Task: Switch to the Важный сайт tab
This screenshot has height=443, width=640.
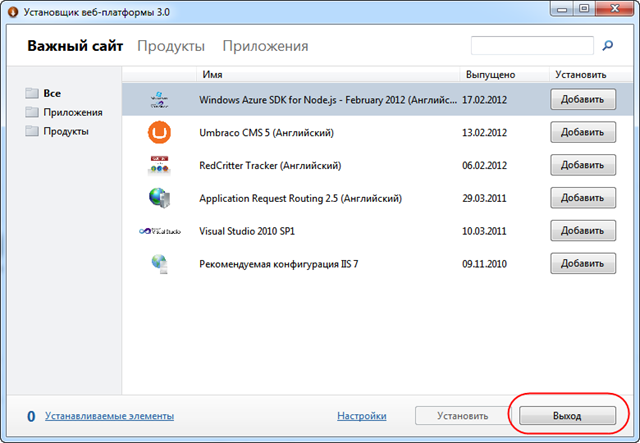Action: pyautogui.click(x=75, y=46)
